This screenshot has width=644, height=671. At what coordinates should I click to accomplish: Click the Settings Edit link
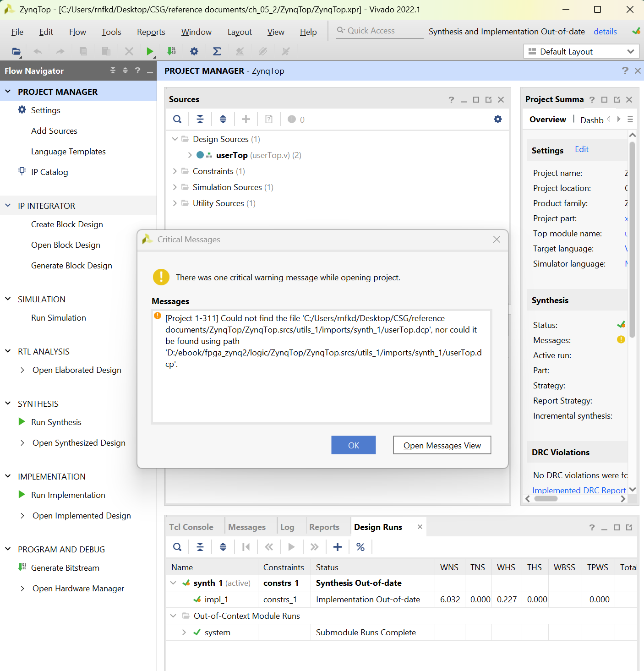tap(582, 149)
